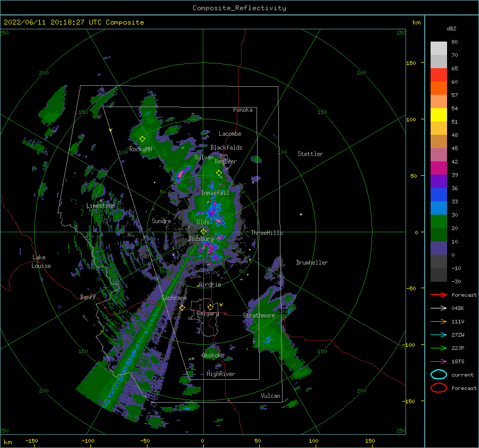The image size is (479, 448).
Task: Click the Calgary city label
Action: click(208, 313)
